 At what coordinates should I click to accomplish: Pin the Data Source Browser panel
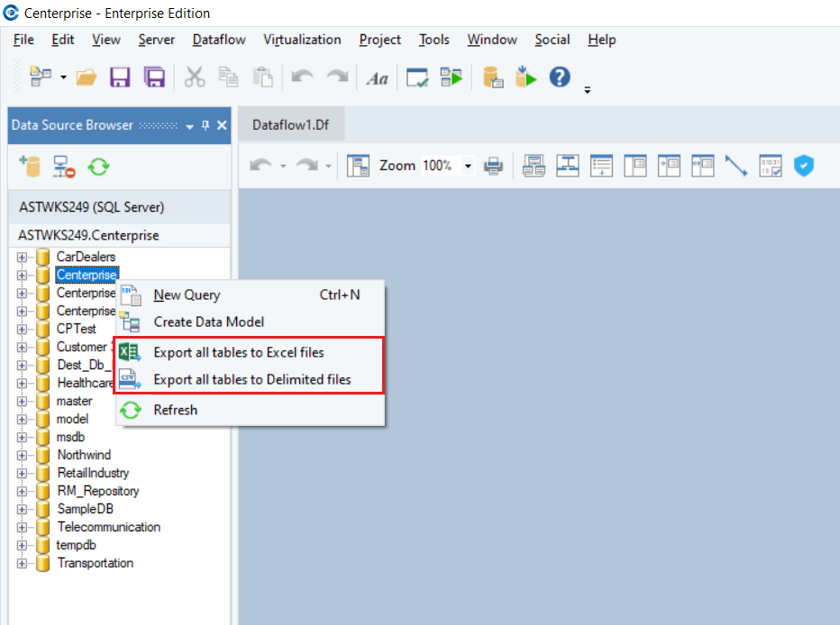205,126
